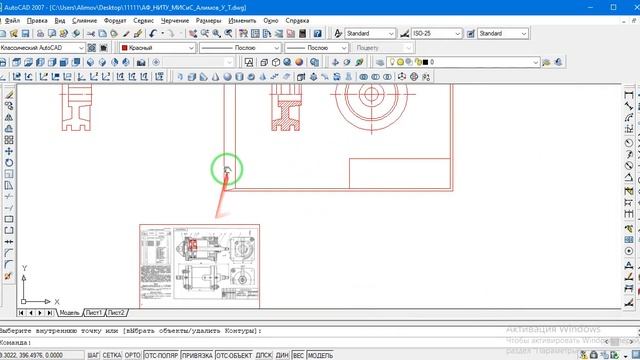Select the Rotate tool
The height and width of the screenshot is (360, 640).
point(9,163)
